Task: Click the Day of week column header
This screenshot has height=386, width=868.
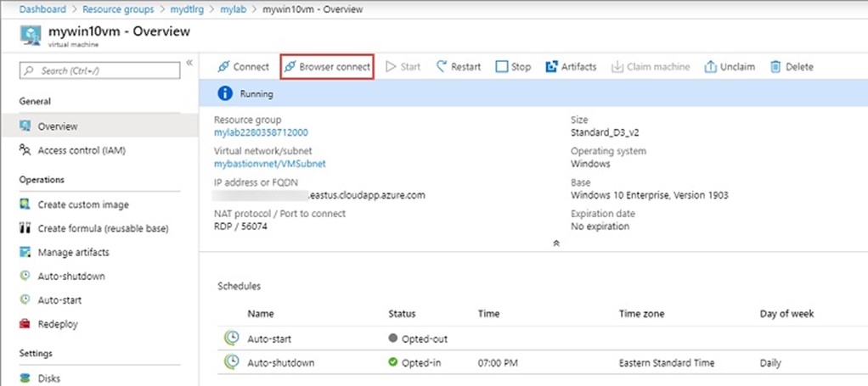Action: click(787, 314)
